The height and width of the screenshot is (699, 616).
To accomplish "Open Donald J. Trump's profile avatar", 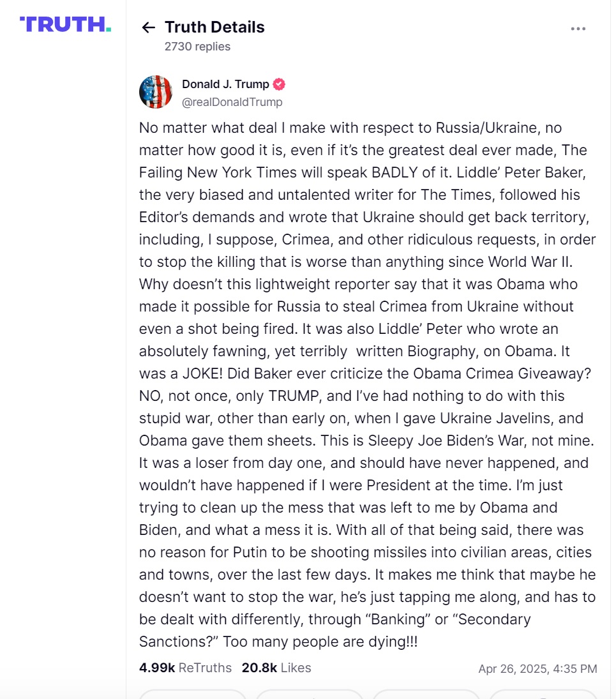I will (156, 92).
